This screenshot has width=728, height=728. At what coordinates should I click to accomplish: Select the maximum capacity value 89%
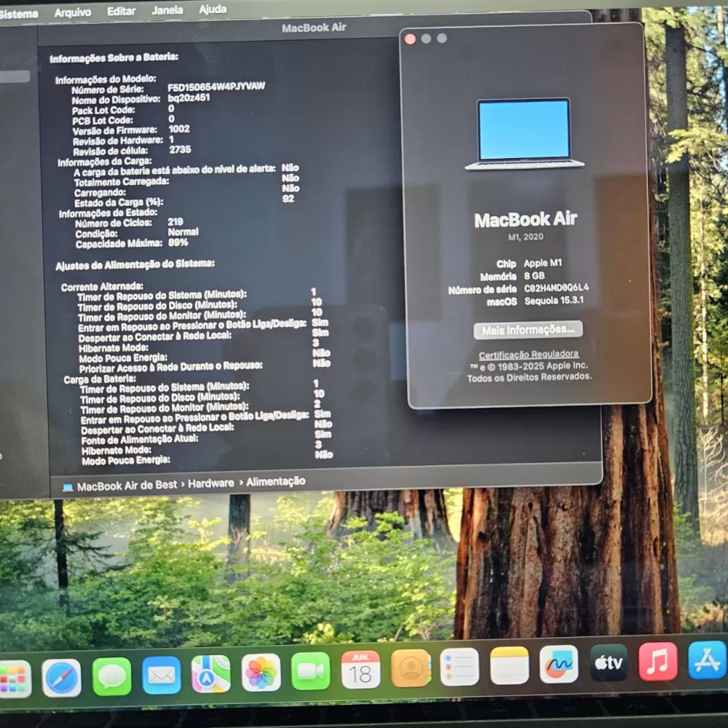[x=178, y=242]
